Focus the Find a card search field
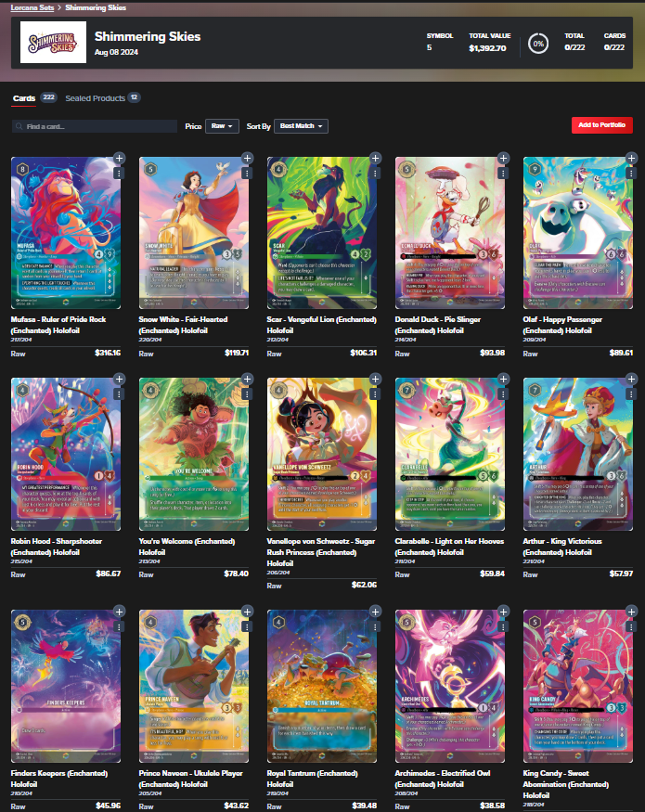This screenshot has width=645, height=812. click(x=95, y=126)
